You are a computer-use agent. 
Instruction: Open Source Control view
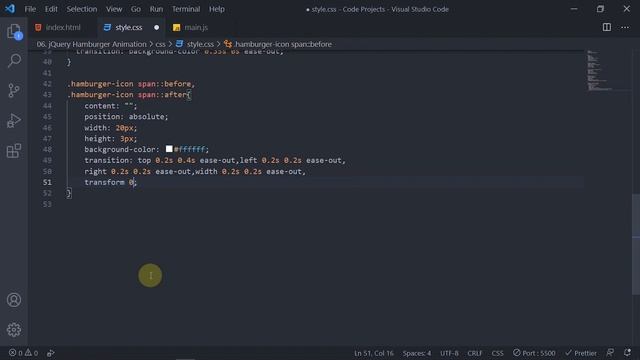pos(14,90)
